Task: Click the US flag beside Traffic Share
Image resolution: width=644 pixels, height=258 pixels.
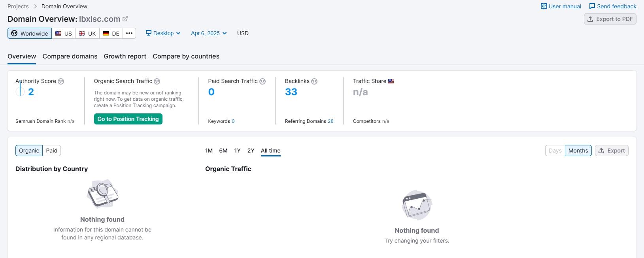Action: [391, 81]
